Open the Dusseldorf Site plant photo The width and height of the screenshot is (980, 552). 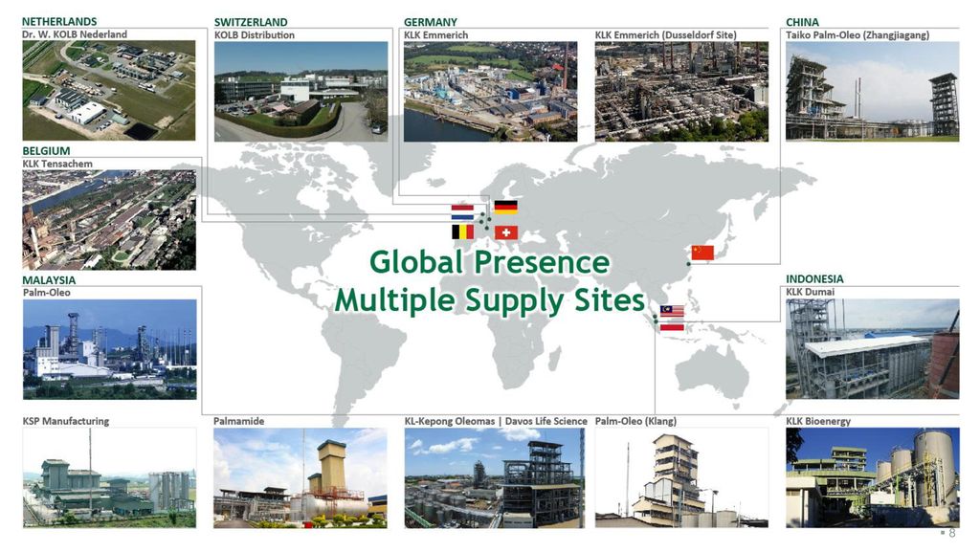pyautogui.click(x=681, y=91)
